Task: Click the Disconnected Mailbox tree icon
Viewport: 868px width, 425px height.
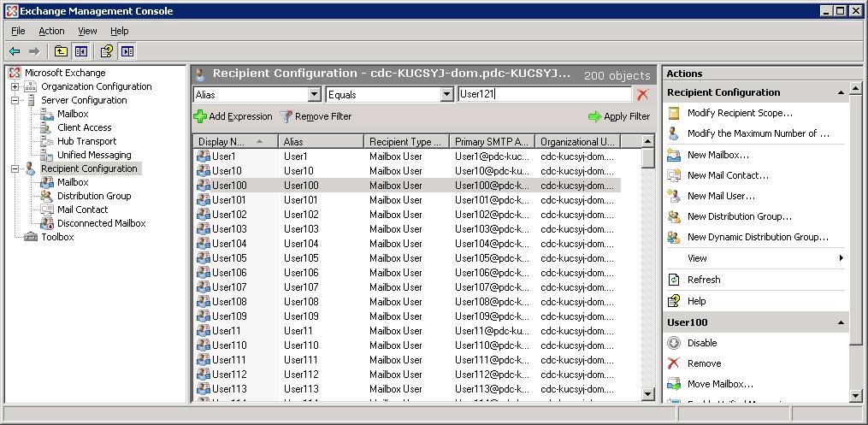Action: point(47,223)
